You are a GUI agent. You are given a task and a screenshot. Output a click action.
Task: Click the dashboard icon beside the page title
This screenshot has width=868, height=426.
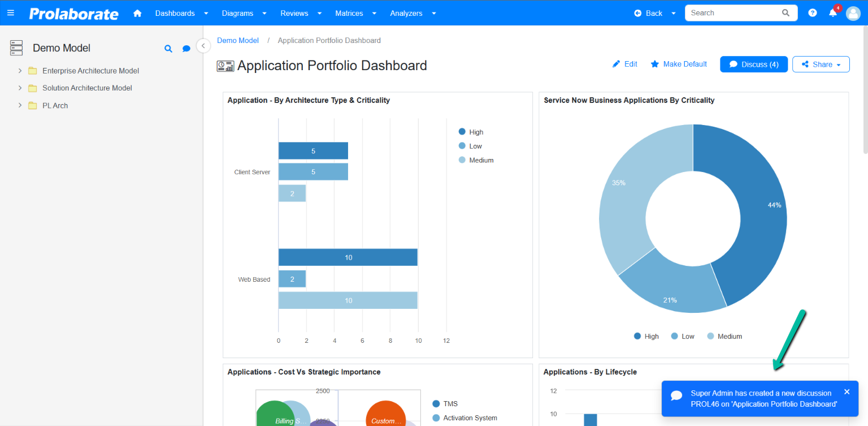225,66
